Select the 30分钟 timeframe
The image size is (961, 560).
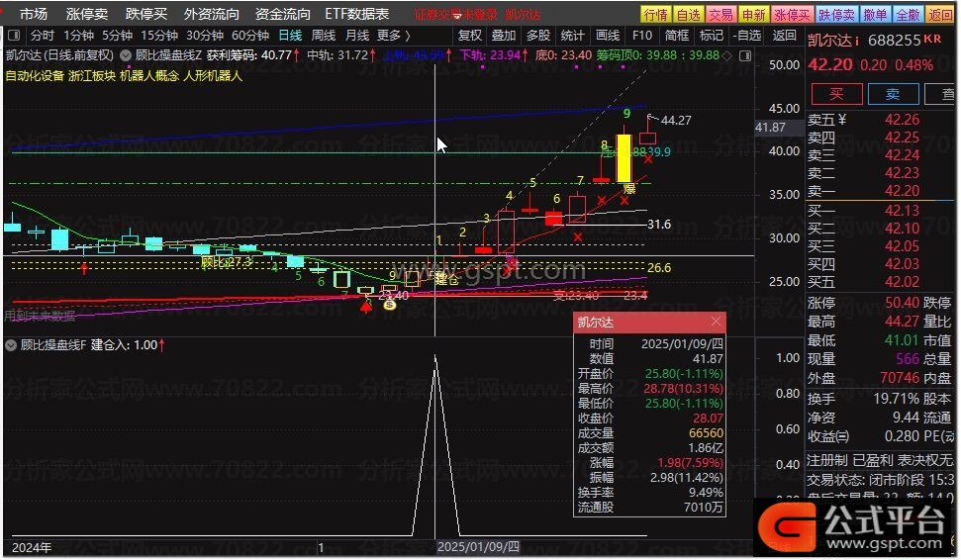(x=205, y=36)
